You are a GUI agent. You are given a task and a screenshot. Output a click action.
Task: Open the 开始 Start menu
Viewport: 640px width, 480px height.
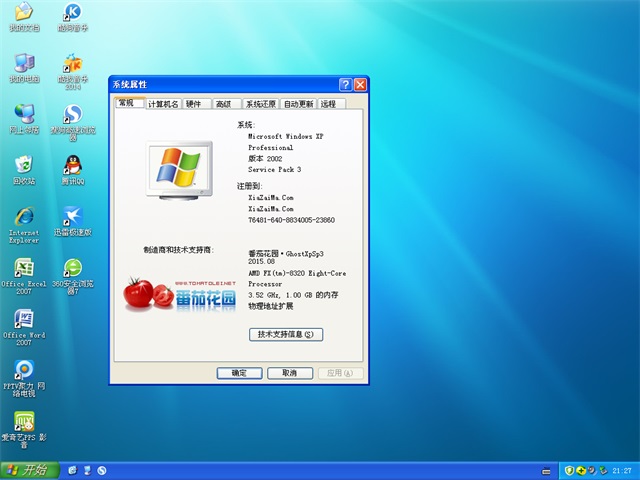28,470
